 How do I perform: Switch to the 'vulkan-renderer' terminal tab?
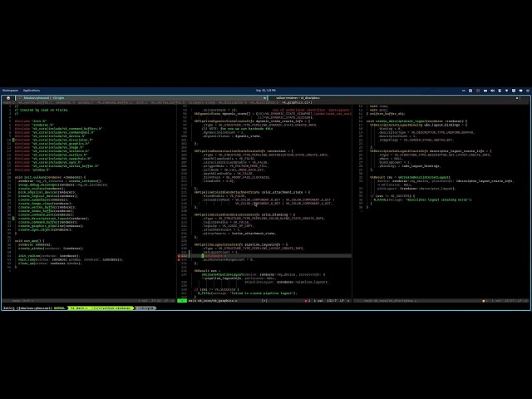click(x=397, y=98)
